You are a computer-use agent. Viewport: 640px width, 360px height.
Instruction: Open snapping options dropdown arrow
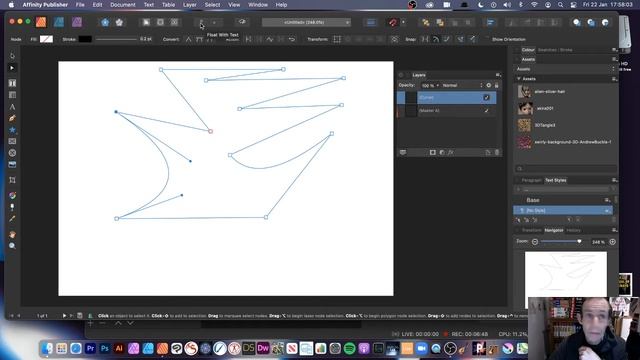(403, 22)
